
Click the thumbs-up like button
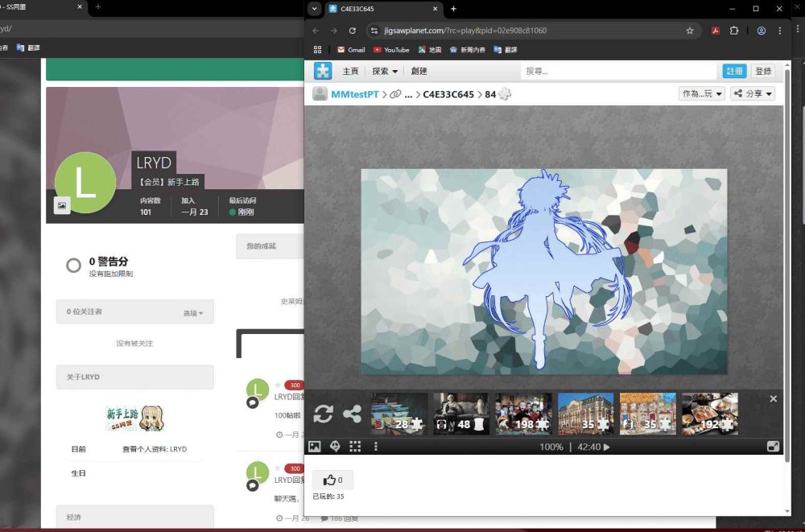click(x=332, y=480)
